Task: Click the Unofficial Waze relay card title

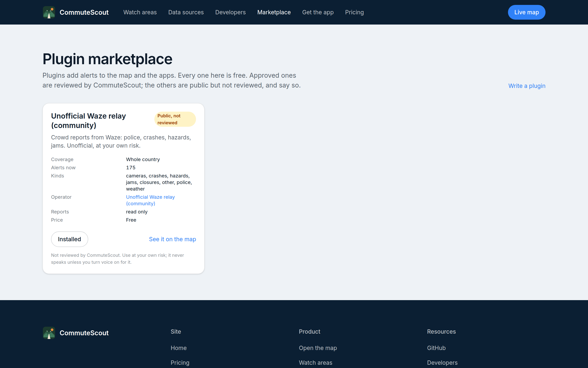Action: coord(88,120)
